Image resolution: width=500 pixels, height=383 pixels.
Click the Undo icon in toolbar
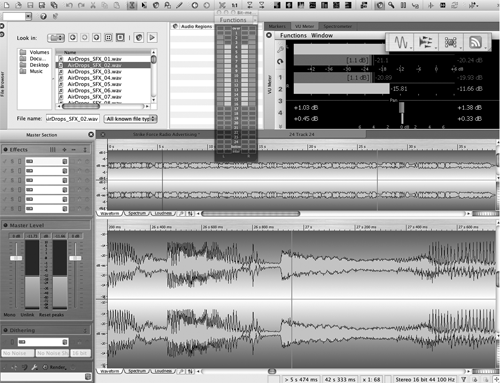pyautogui.click(x=69, y=5)
